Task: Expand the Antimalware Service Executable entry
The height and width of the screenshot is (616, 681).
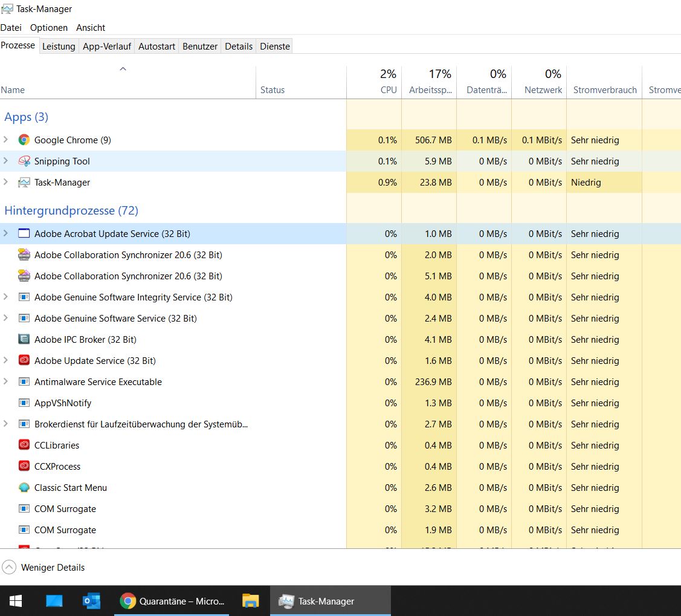Action: [7, 381]
